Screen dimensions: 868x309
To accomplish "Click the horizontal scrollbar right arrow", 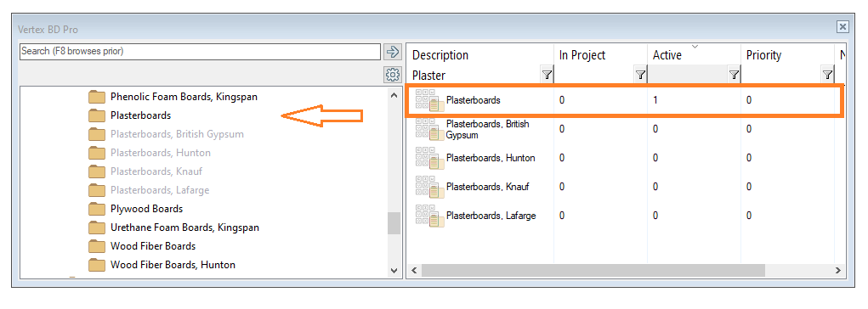I will (838, 270).
